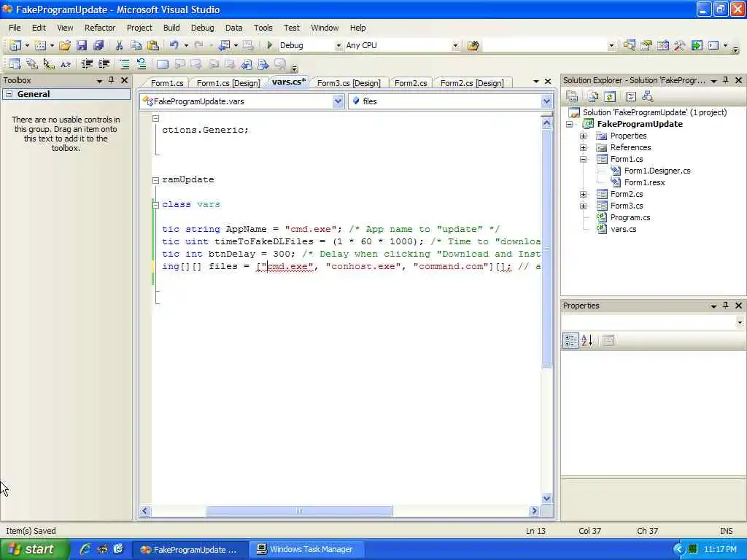This screenshot has width=747, height=560.
Task: Switch to Form1.cs [Design] tab
Action: (228, 83)
